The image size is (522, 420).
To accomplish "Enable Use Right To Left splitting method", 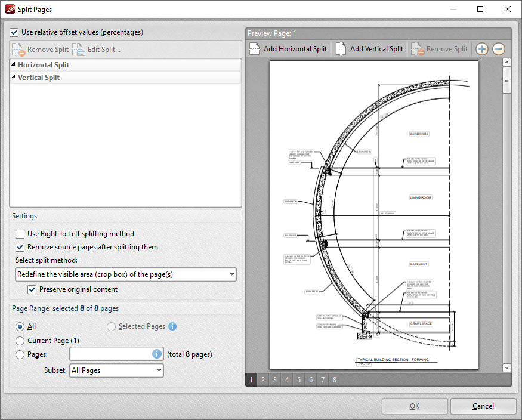I will pyautogui.click(x=20, y=234).
